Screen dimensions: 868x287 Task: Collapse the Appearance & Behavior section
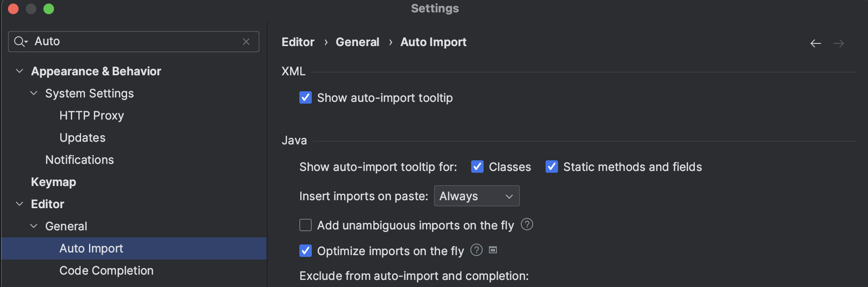coord(19,71)
